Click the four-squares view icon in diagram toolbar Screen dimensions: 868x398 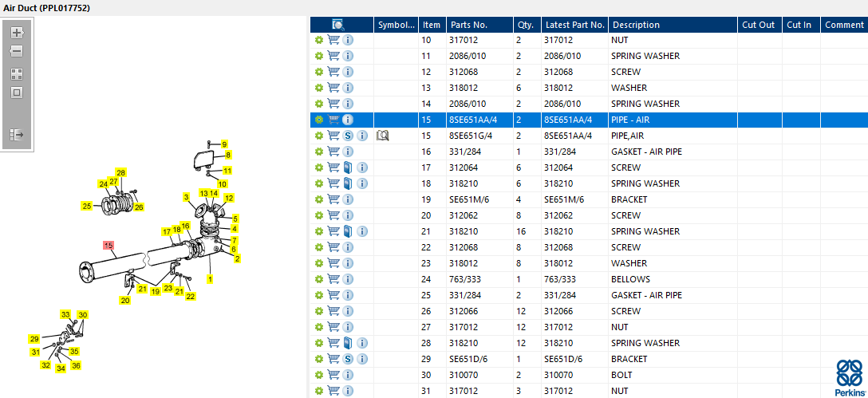click(18, 74)
